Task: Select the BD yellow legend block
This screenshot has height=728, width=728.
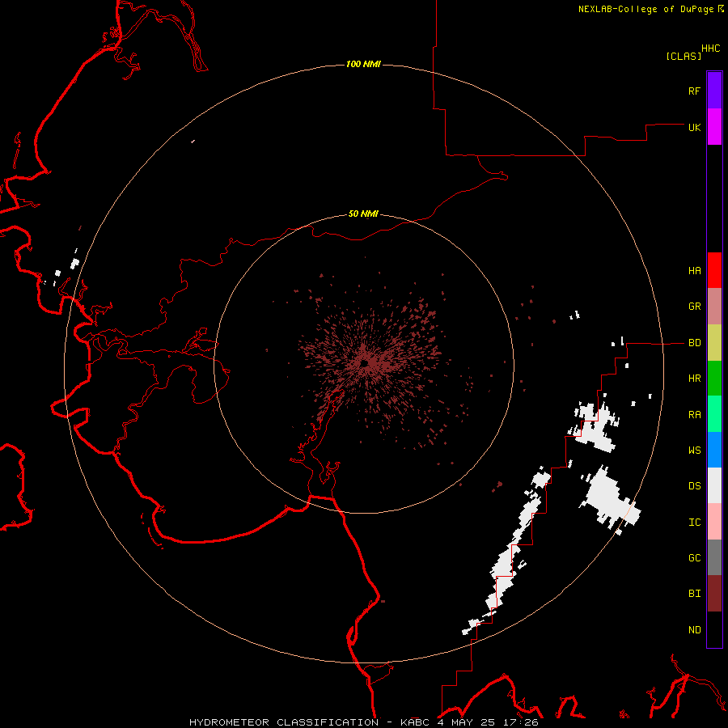Action: [714, 343]
